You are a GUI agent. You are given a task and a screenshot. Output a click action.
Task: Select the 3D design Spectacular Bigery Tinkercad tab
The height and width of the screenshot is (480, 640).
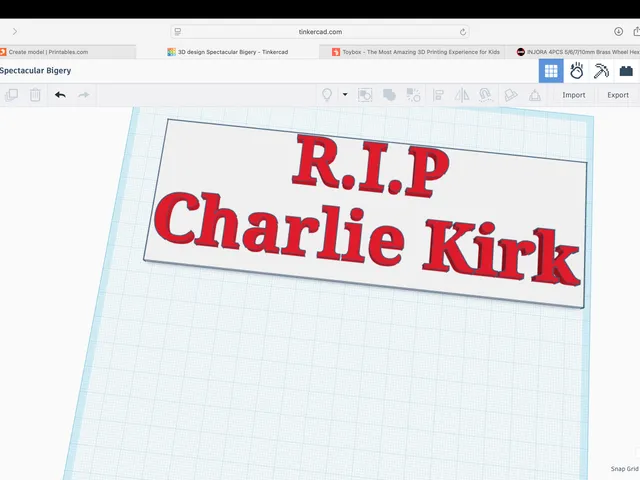click(228, 52)
